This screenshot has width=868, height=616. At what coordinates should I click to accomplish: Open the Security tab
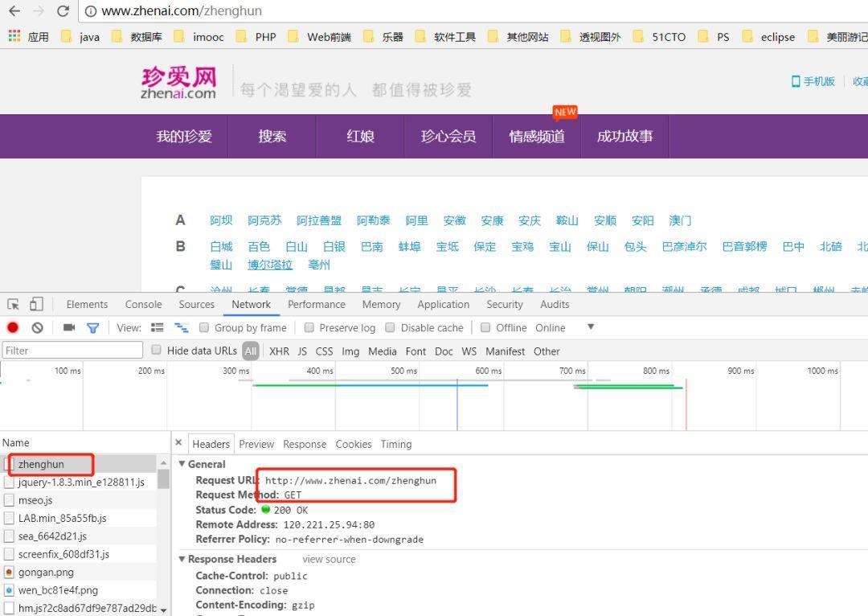[x=504, y=304]
